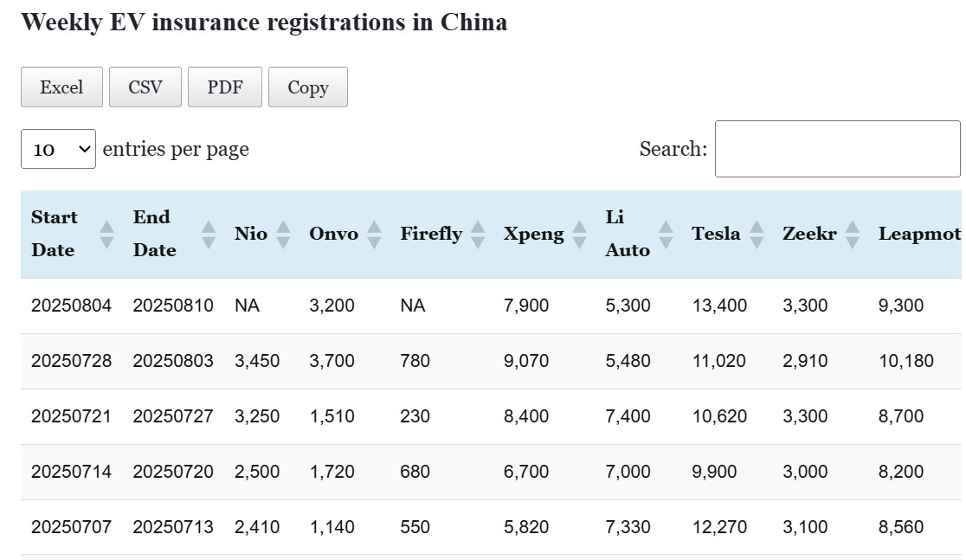Sort by Li Auto registrations

(x=666, y=234)
